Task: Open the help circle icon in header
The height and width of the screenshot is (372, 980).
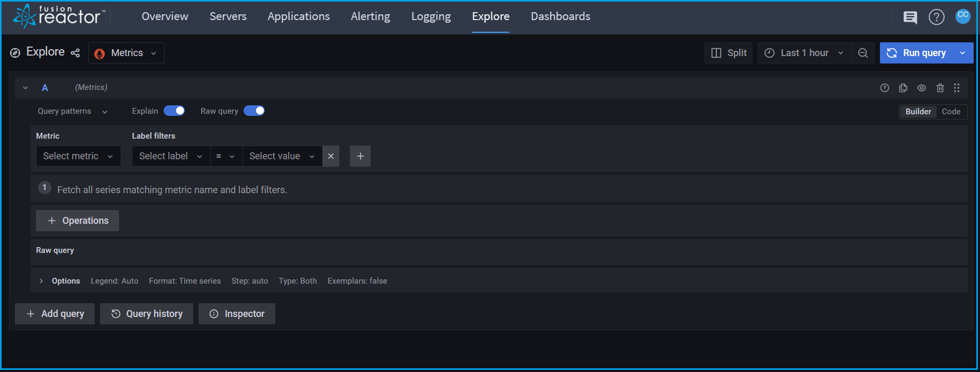Action: coord(936,17)
